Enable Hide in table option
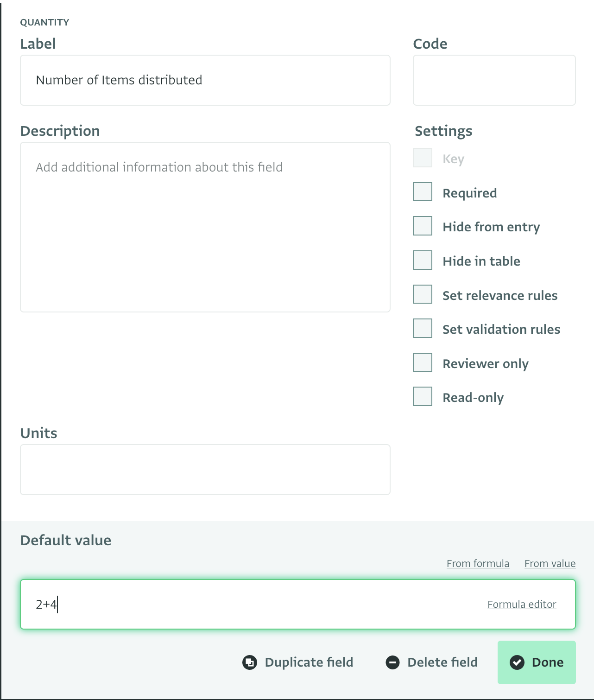The image size is (594, 700). pyautogui.click(x=422, y=260)
